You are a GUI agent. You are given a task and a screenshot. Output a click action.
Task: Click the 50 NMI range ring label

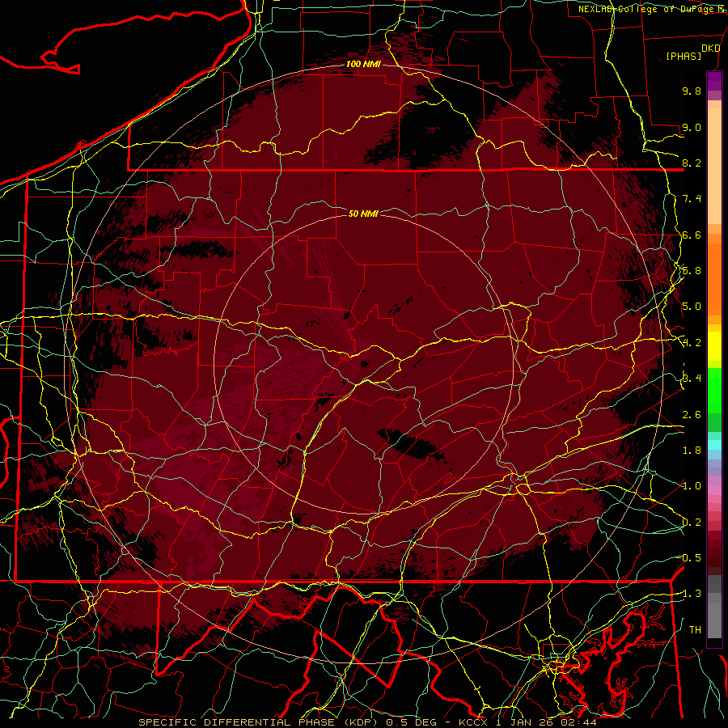(363, 214)
